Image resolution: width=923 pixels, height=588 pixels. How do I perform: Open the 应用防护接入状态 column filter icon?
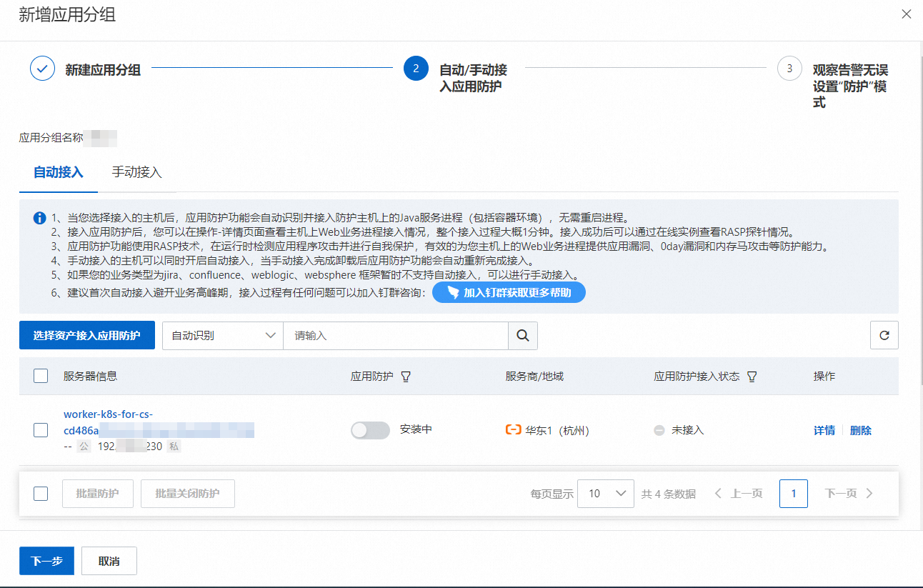tap(752, 377)
